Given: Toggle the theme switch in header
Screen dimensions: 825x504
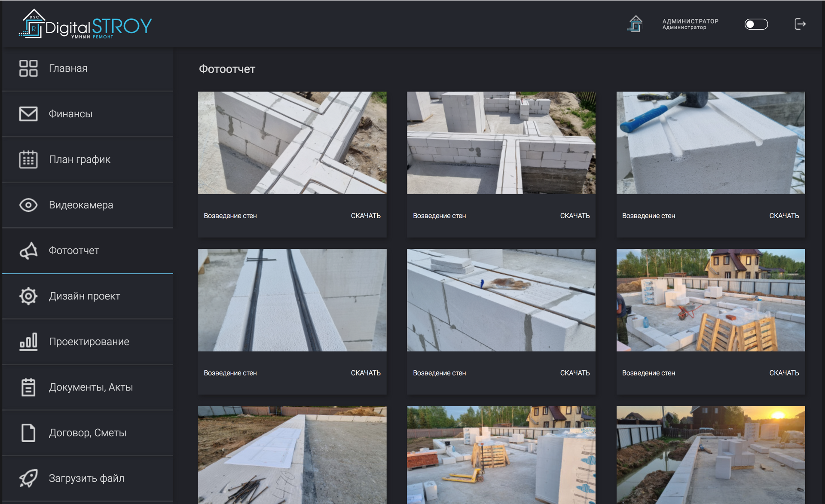Looking at the screenshot, I should [x=756, y=24].
